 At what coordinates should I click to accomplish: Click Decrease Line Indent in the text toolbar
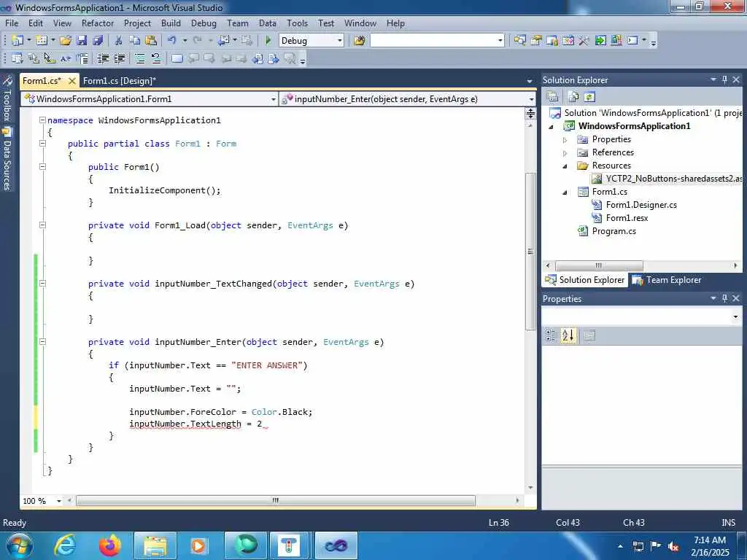103,58
